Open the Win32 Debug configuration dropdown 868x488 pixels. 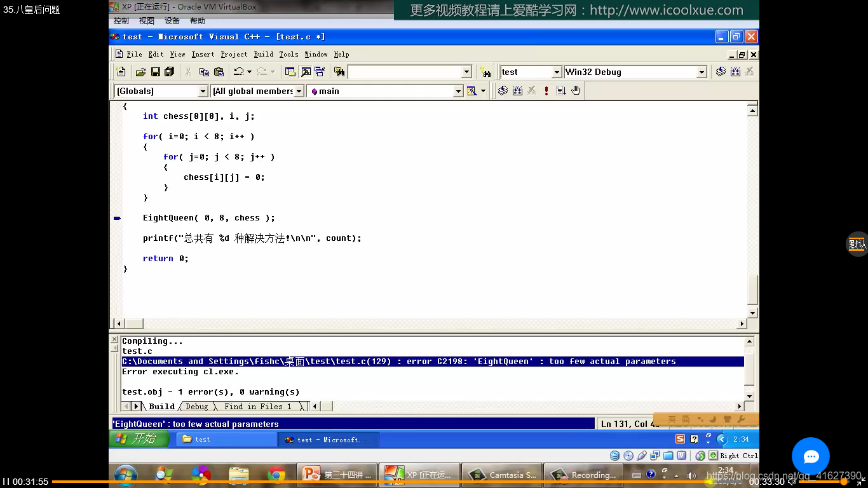(702, 72)
